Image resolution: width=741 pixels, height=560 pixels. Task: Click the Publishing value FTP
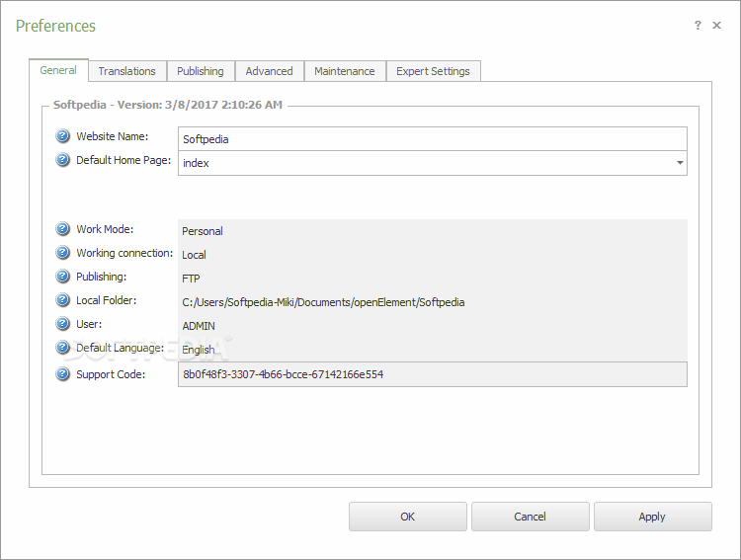(191, 279)
